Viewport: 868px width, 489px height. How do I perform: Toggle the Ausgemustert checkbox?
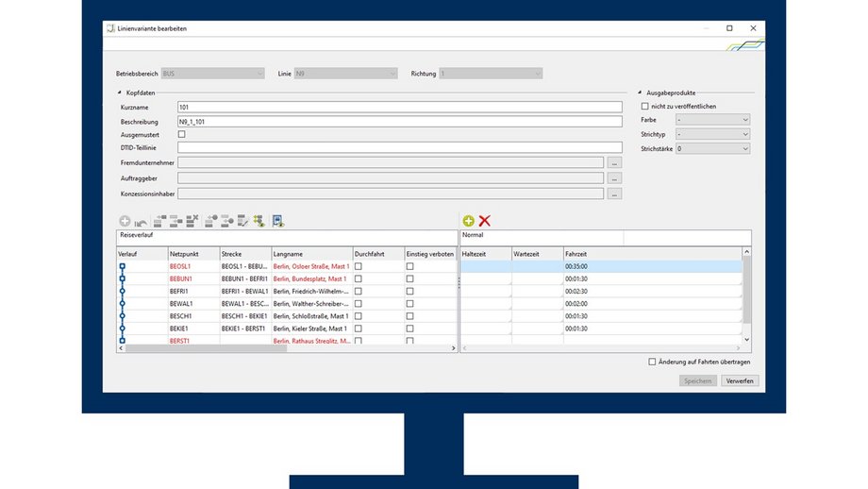(x=182, y=134)
